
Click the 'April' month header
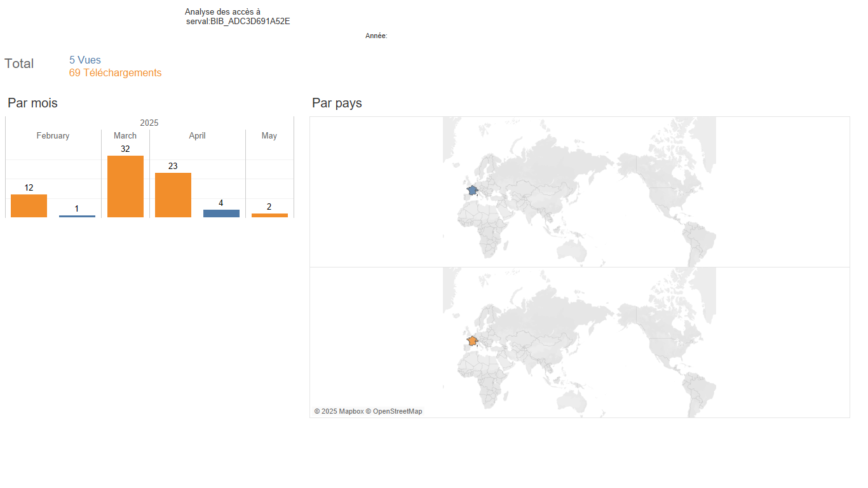197,136
